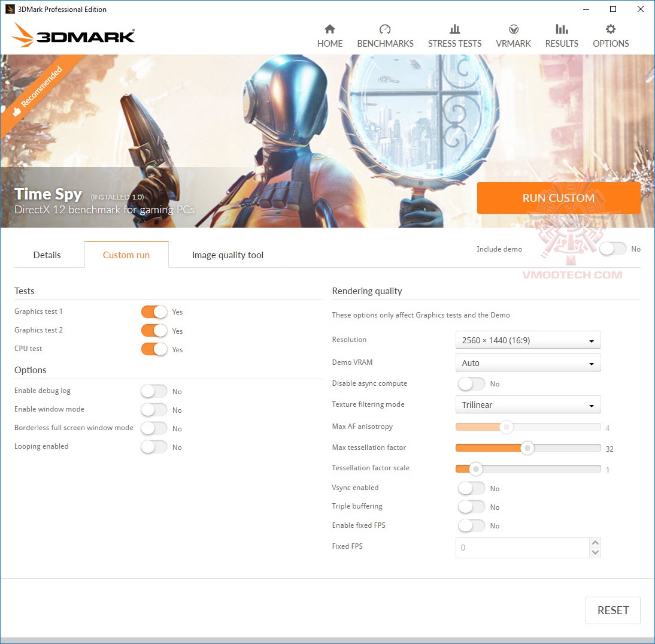The width and height of the screenshot is (655, 644).
Task: Enable debug log toggle
Action: tap(154, 391)
